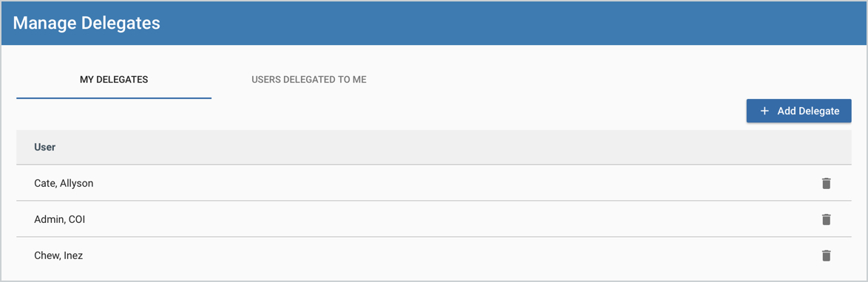Select the Admin, COI name

click(x=60, y=219)
